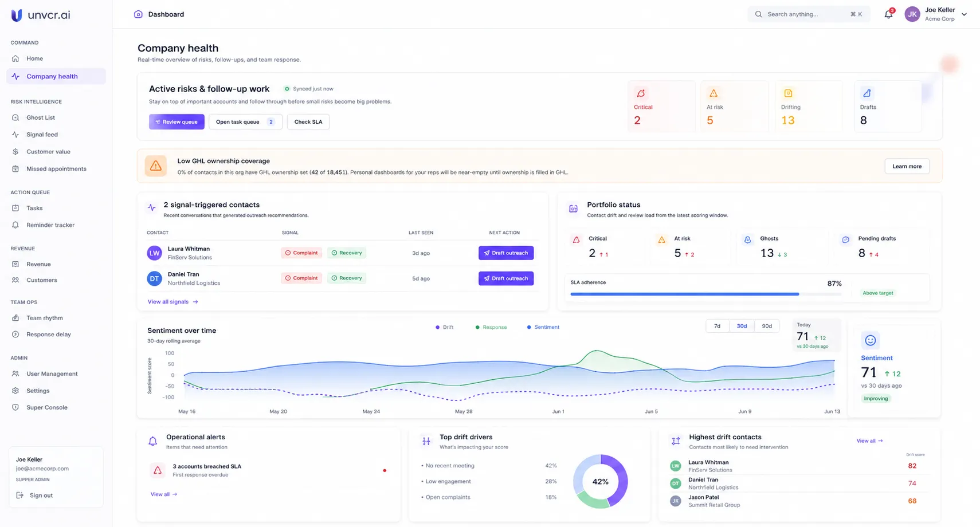Click the Sentiment smiley face icon

(x=871, y=340)
